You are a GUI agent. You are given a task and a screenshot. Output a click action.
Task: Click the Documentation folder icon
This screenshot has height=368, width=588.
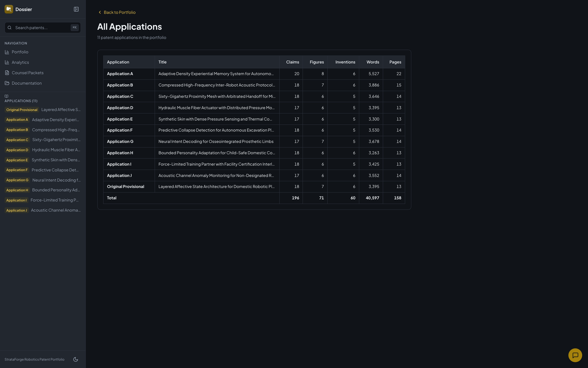pyautogui.click(x=7, y=83)
